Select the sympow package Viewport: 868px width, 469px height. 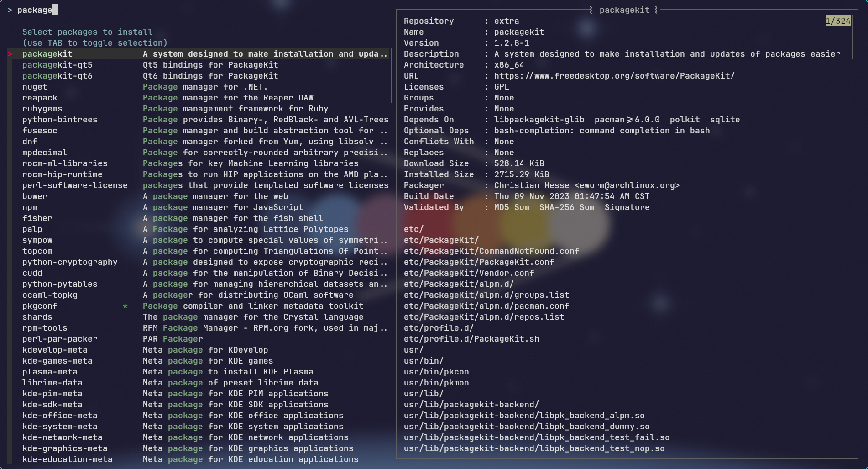[x=198, y=240]
